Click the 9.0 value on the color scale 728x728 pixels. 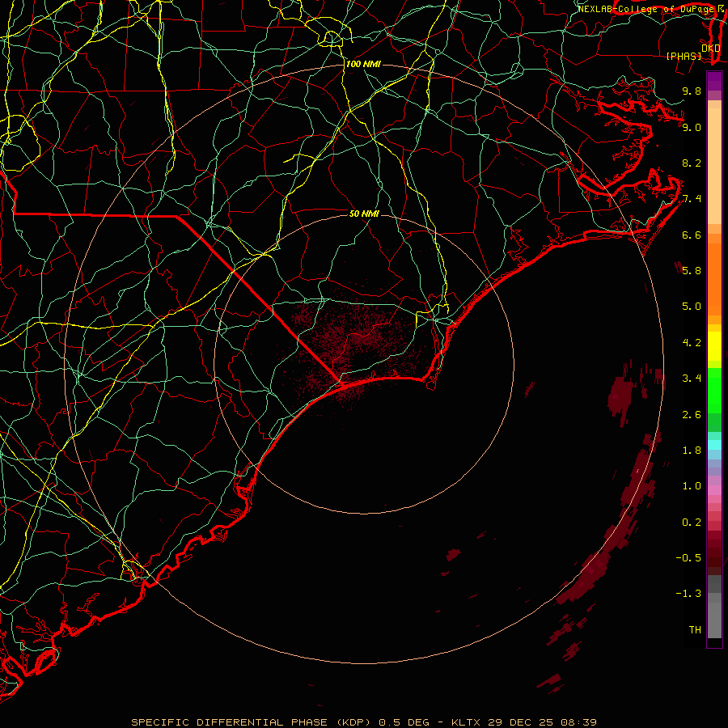[692, 127]
